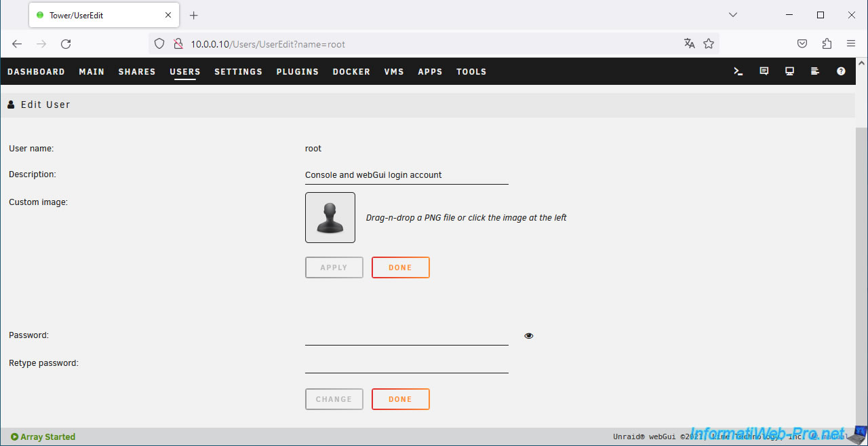Expand the Firefox tab list chevron
Image resolution: width=868 pixels, height=446 pixels.
[x=733, y=15]
